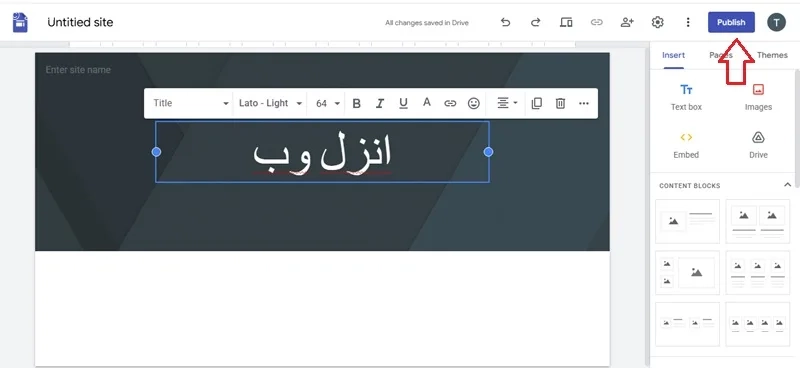
Task: Click the Enter site name field
Action: 78,70
